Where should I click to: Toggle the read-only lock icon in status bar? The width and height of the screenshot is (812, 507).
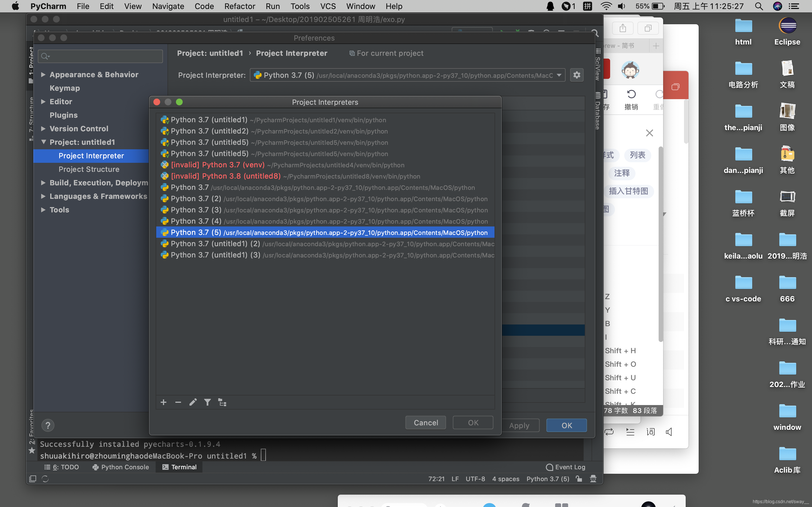[x=579, y=479]
